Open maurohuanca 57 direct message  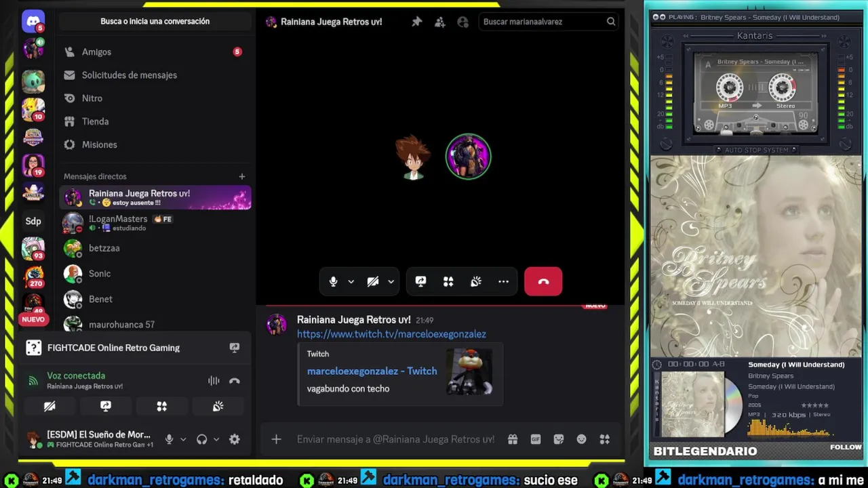coord(155,324)
